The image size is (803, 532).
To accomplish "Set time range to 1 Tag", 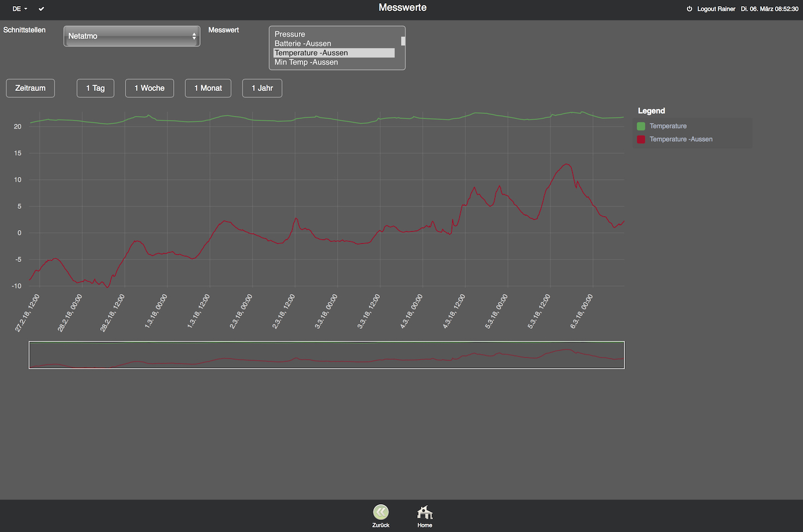I will click(x=95, y=88).
